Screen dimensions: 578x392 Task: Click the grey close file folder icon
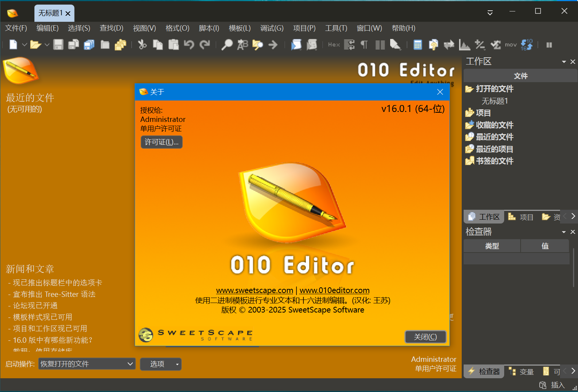(x=105, y=45)
